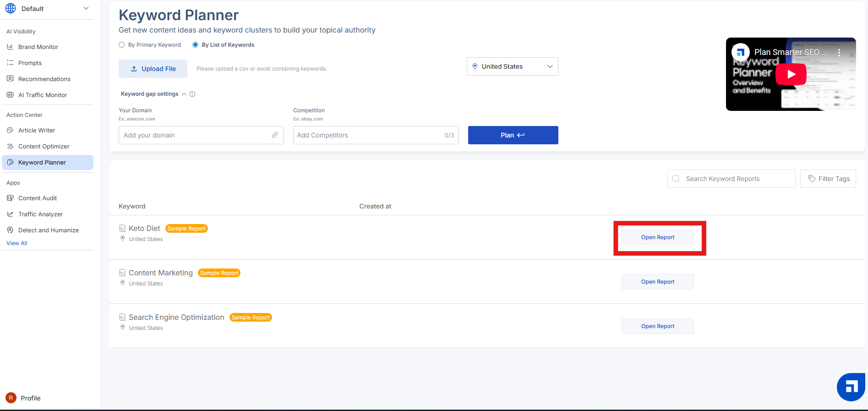The height and width of the screenshot is (411, 868).
Task: Click the View All apps link
Action: coord(17,243)
